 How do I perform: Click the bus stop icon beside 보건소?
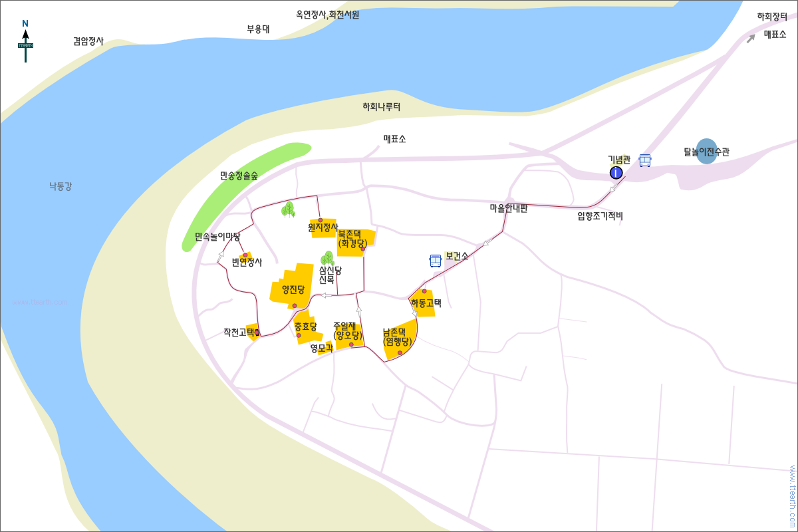coord(436,261)
